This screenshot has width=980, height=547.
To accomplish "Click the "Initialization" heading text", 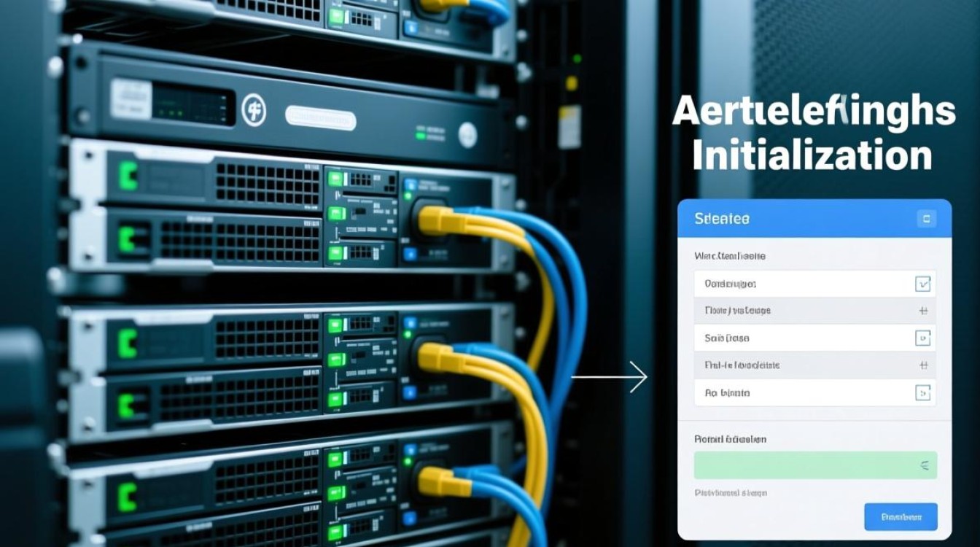I will (812, 156).
